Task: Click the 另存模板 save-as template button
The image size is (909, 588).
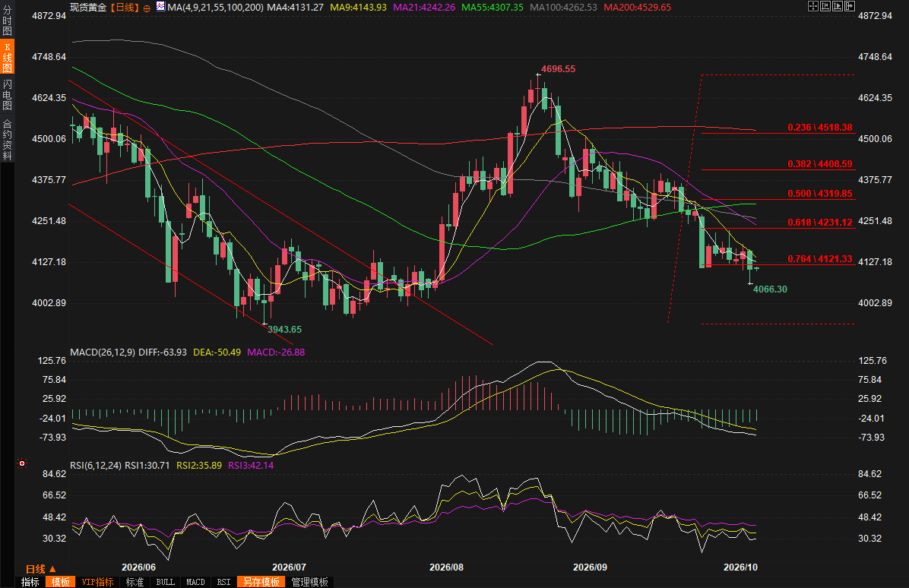Action: click(261, 582)
